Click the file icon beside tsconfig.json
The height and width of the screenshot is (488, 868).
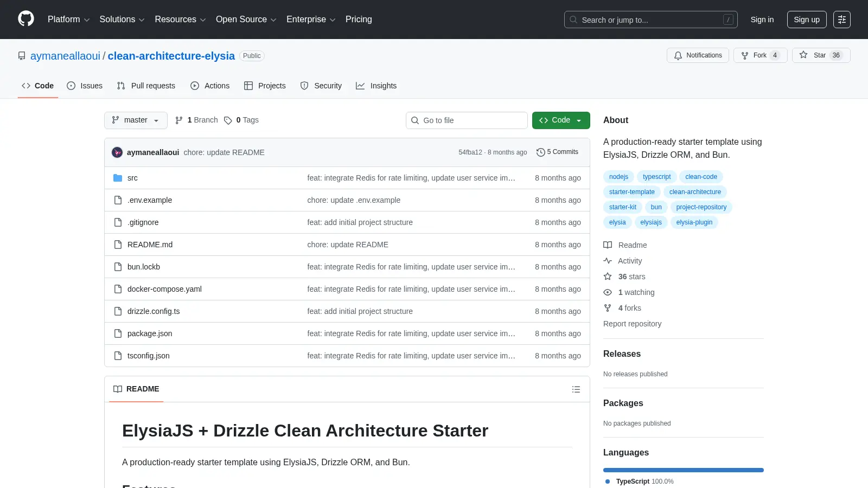118,356
